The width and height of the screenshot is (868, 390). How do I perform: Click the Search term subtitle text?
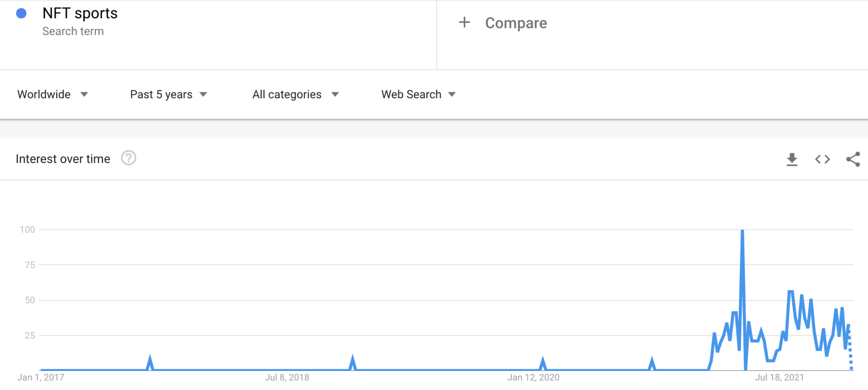[x=73, y=31]
